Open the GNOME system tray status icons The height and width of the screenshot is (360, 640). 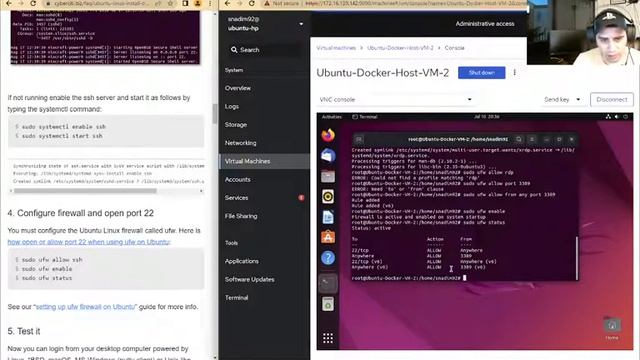click(x=616, y=117)
